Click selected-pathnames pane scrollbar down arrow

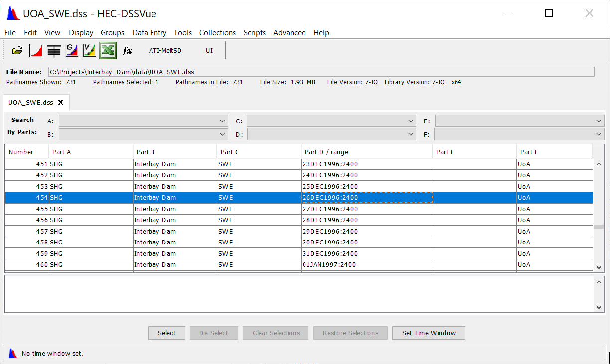[x=599, y=308]
